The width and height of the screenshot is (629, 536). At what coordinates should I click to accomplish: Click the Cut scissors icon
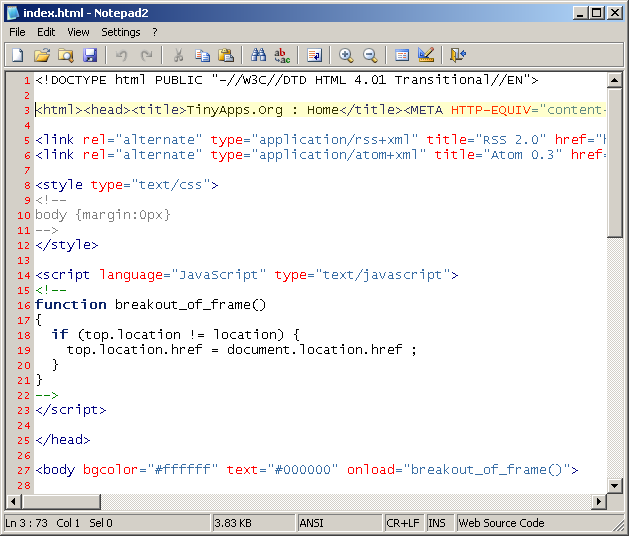pos(178,55)
